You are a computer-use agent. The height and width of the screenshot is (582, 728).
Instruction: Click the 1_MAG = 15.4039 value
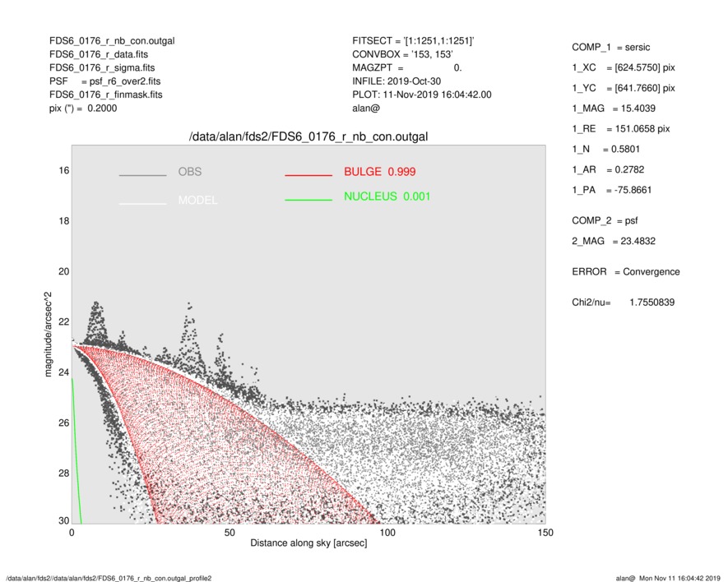pos(614,109)
